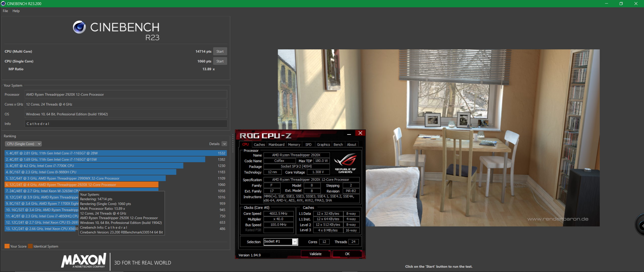This screenshot has width=644, height=272.
Task: Open the File menu
Action: pyautogui.click(x=5, y=11)
